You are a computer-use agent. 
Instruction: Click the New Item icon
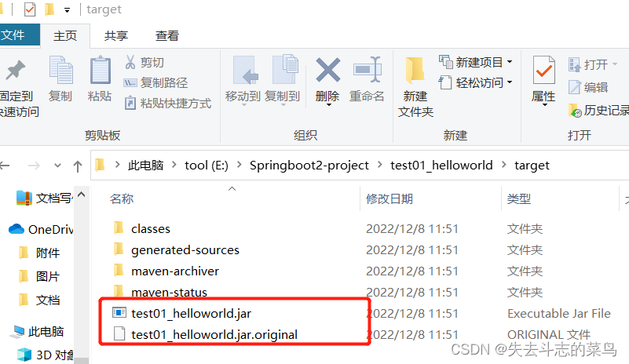(x=446, y=62)
